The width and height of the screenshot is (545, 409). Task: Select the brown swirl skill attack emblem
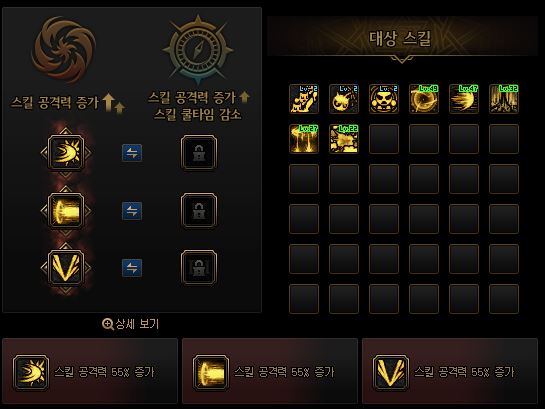click(64, 50)
